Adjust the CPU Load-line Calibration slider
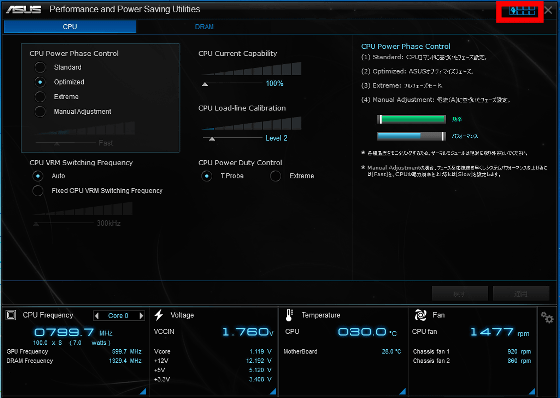This screenshot has height=398, width=560. tap(212, 139)
